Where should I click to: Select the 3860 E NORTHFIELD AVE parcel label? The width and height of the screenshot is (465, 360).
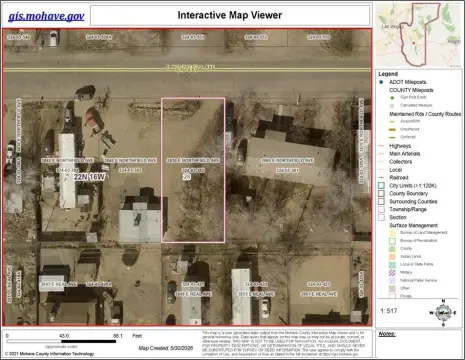point(287,160)
